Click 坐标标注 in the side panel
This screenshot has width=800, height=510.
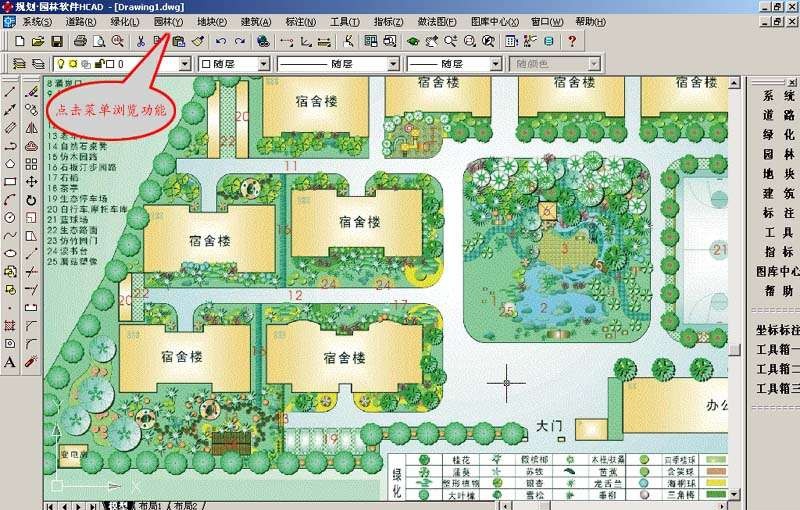[778, 330]
